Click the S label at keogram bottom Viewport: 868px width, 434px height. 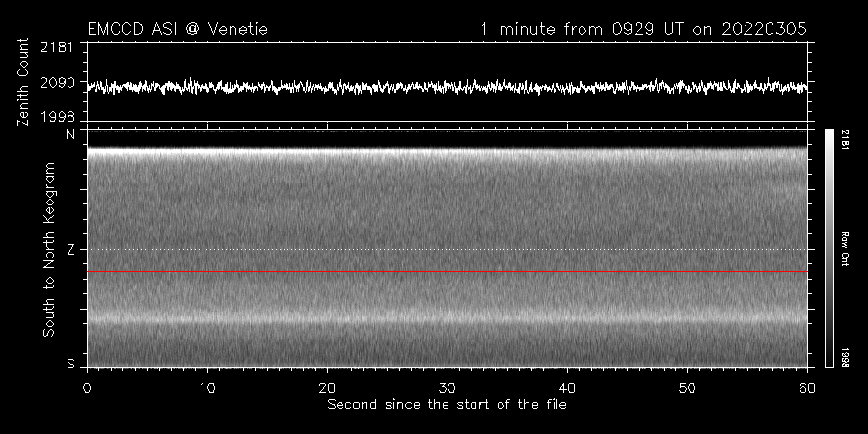pyautogui.click(x=70, y=364)
